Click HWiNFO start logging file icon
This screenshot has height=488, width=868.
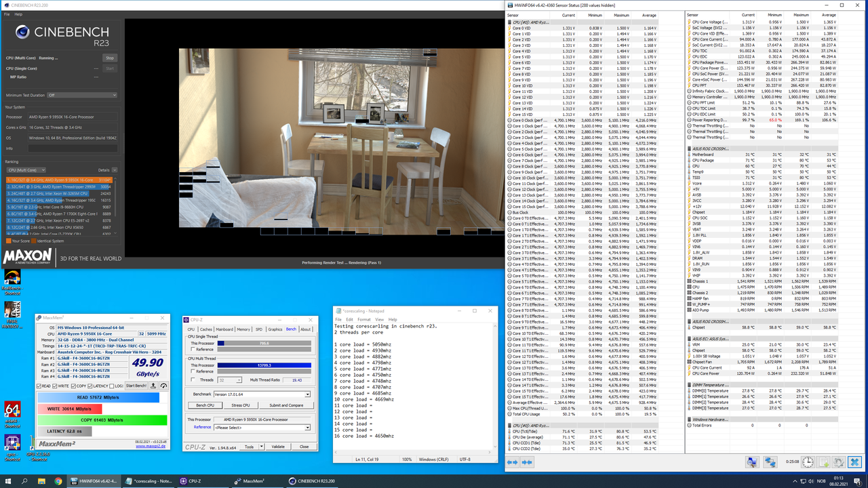(x=823, y=462)
